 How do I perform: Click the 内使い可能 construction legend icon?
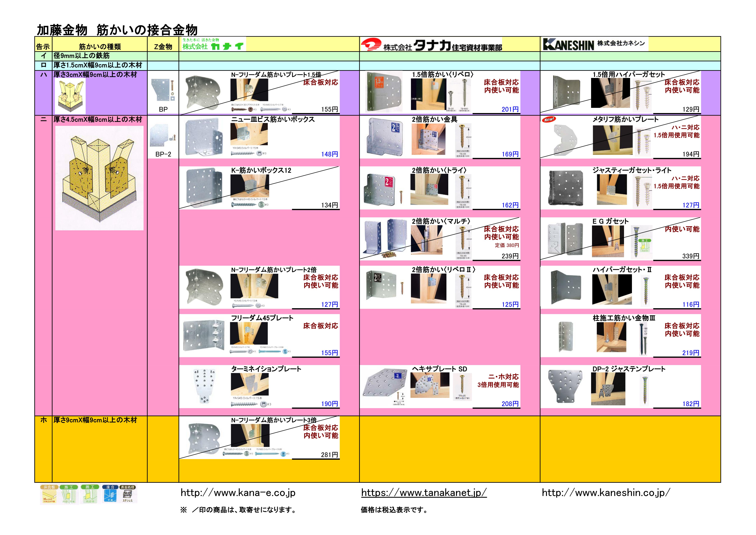pos(69,494)
